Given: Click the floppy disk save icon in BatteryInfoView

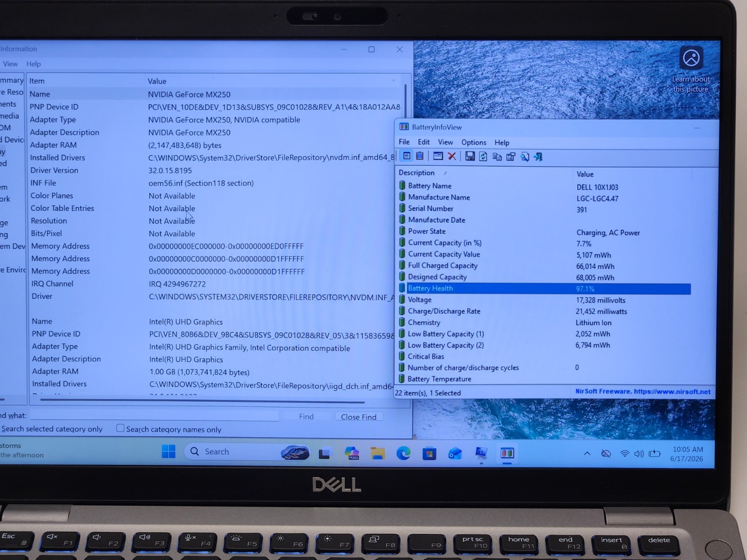Looking at the screenshot, I should pos(470,156).
